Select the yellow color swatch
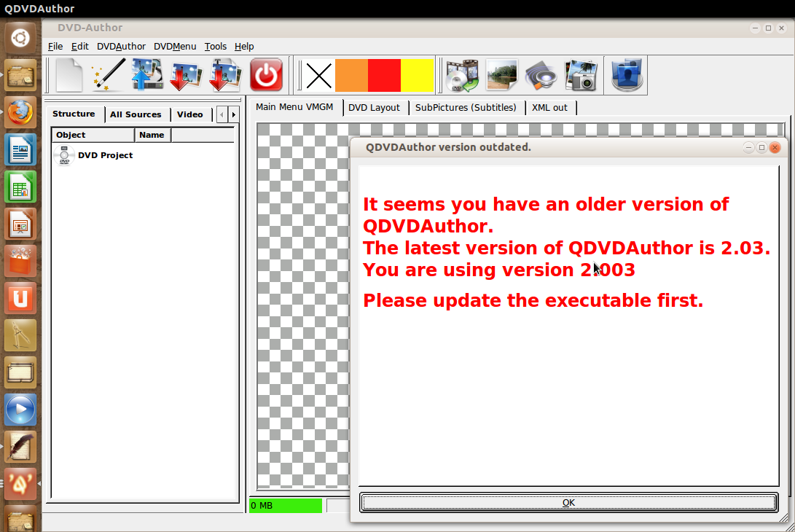The image size is (795, 532). click(x=418, y=76)
